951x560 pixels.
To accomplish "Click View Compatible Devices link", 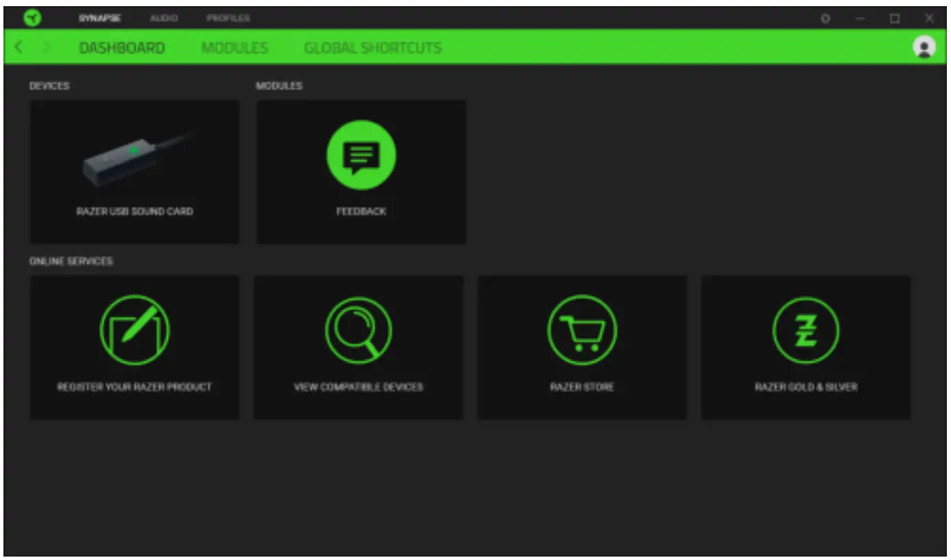I will tap(359, 387).
